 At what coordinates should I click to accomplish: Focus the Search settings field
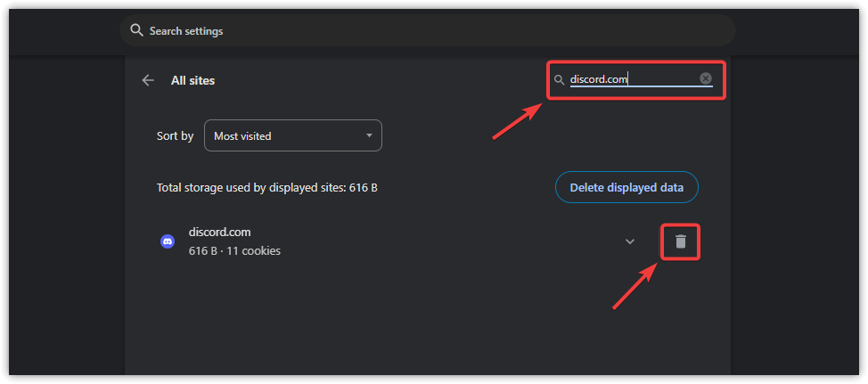[x=428, y=30]
